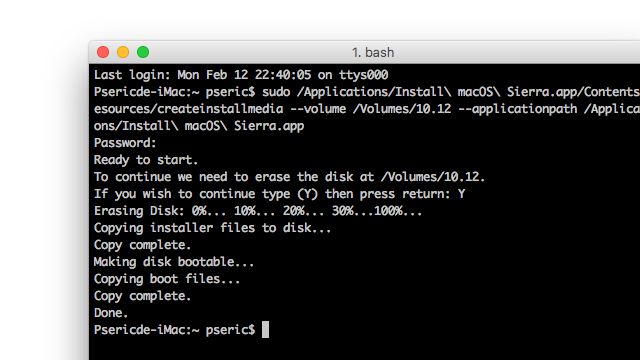
Task: Close the bash terminal window
Action: [103, 52]
